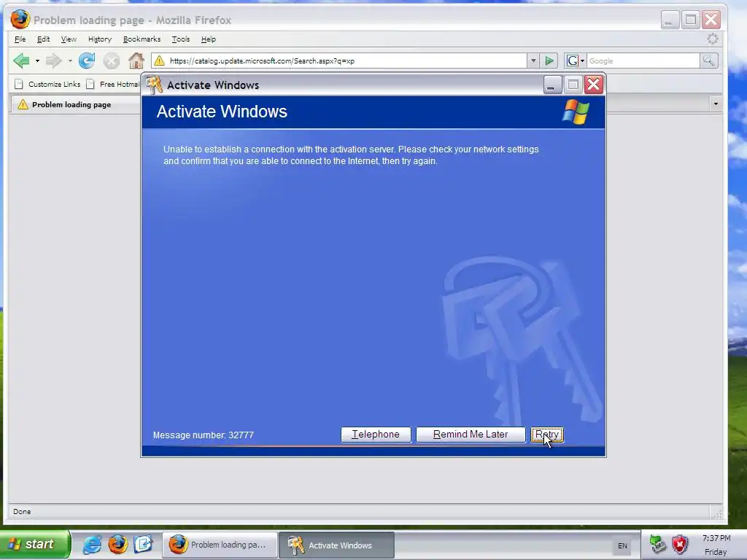
Task: Click the Activate Windows taskbar button
Action: click(336, 545)
